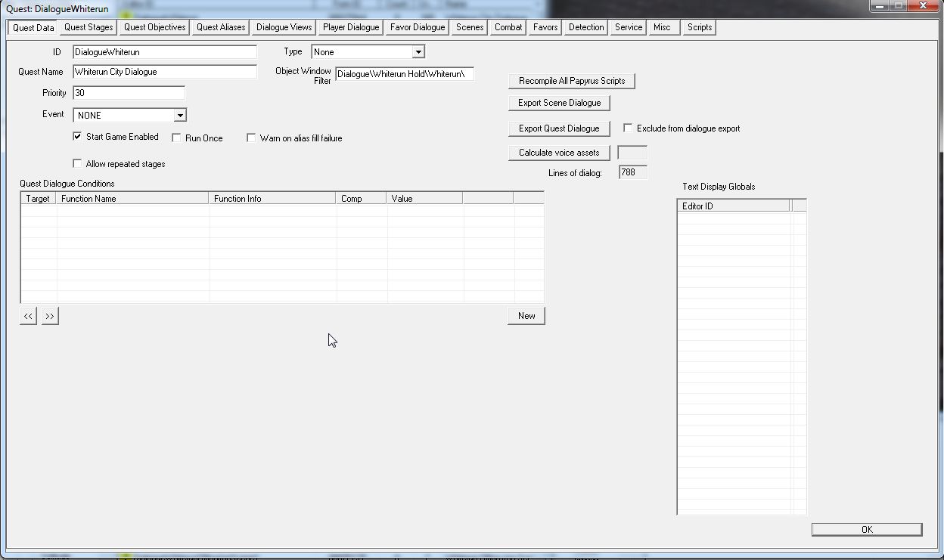Check Exclude from dialogue export

[628, 128]
